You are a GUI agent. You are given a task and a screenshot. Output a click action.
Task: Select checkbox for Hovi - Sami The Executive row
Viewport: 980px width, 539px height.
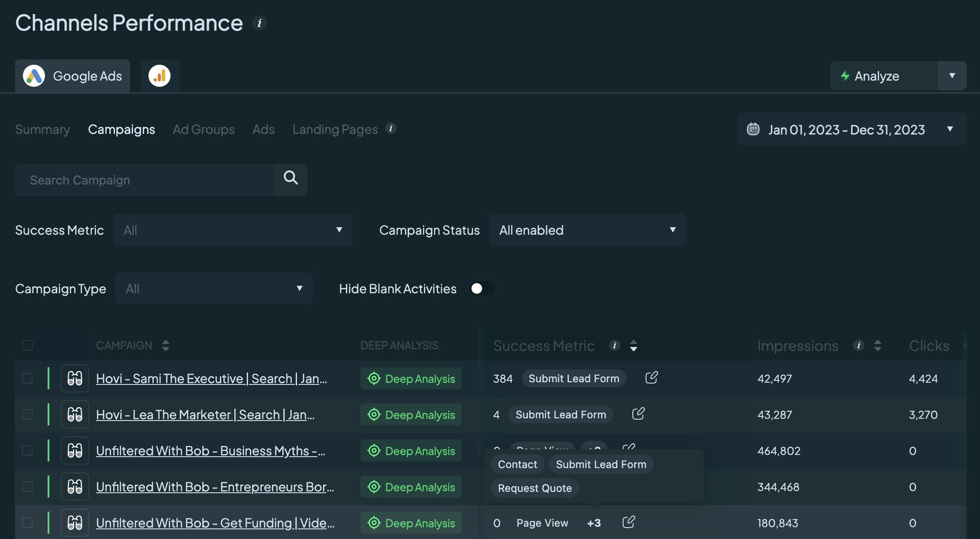pos(27,378)
